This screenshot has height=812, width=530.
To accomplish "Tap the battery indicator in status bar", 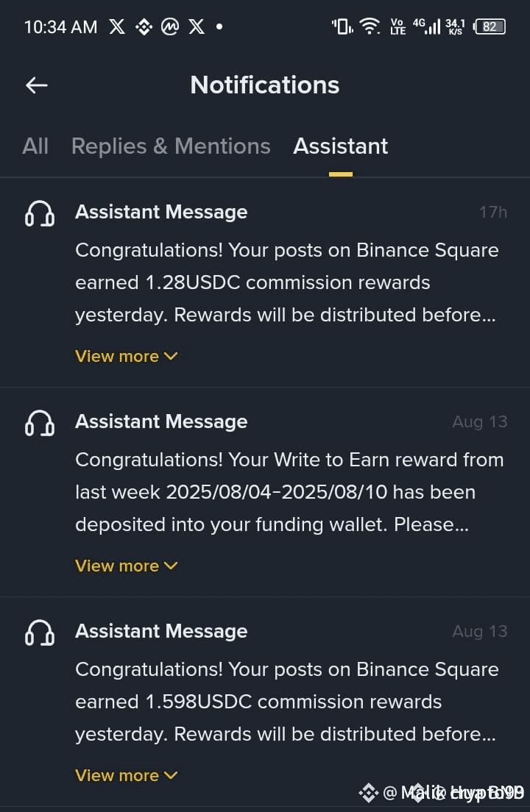I will coord(490,27).
